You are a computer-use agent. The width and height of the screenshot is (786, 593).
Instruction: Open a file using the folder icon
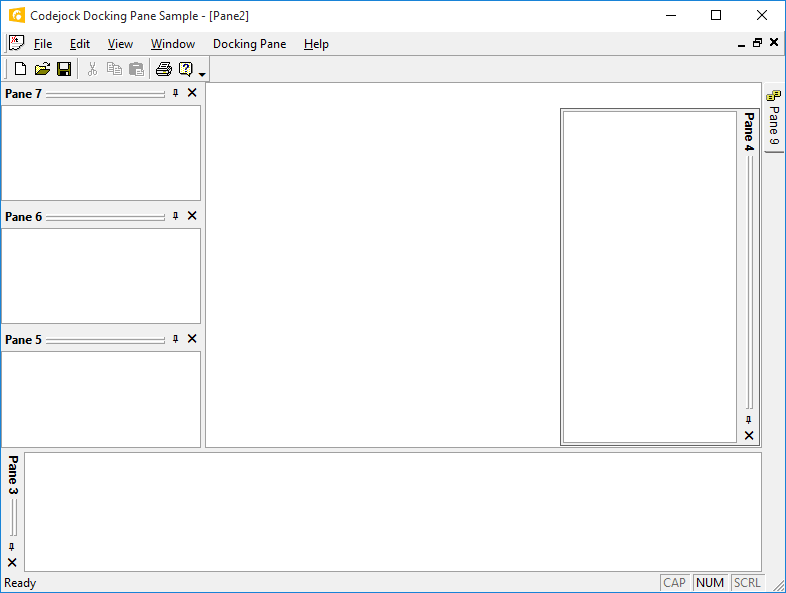click(42, 69)
